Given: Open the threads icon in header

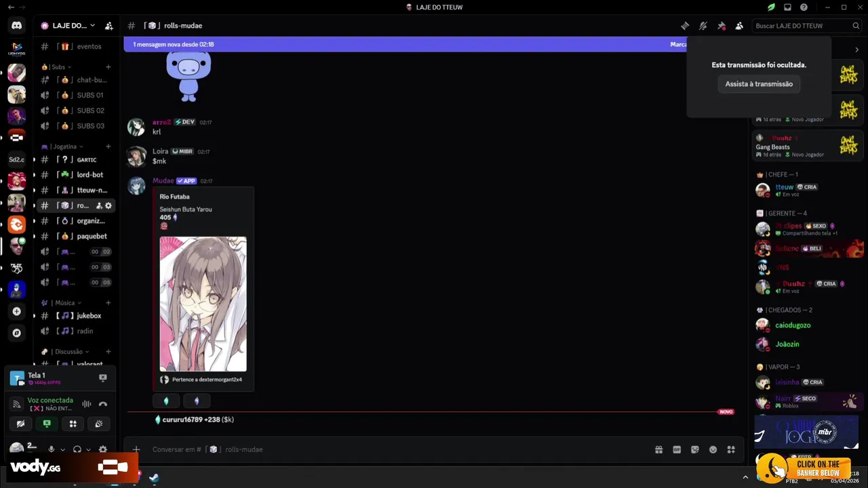Looking at the screenshot, I should (x=685, y=26).
